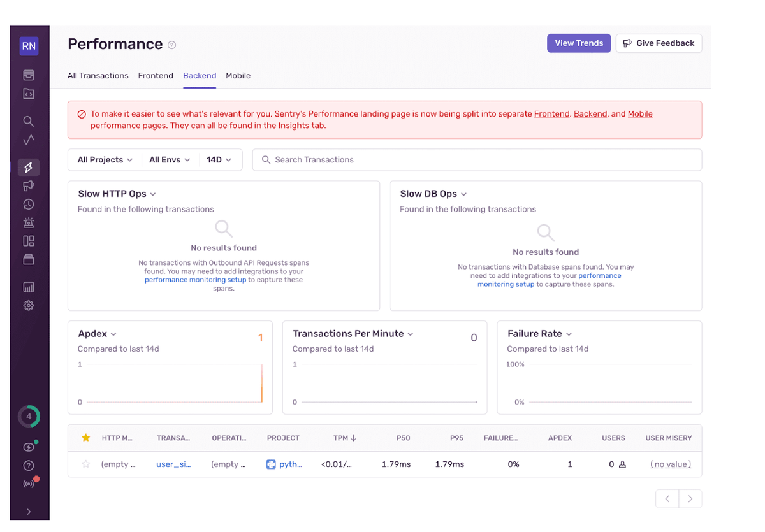Open Projects code-folder icon in sidebar

click(29, 94)
